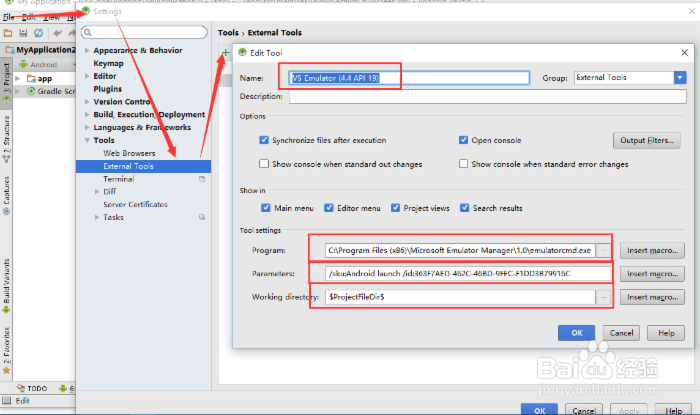Open the Project side panel tab

(6, 83)
